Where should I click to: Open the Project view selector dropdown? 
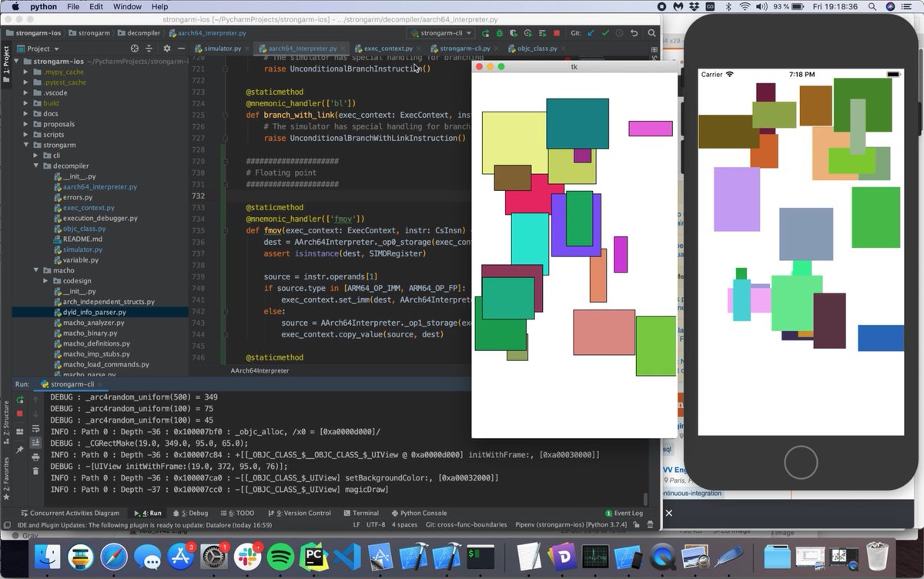(38, 49)
